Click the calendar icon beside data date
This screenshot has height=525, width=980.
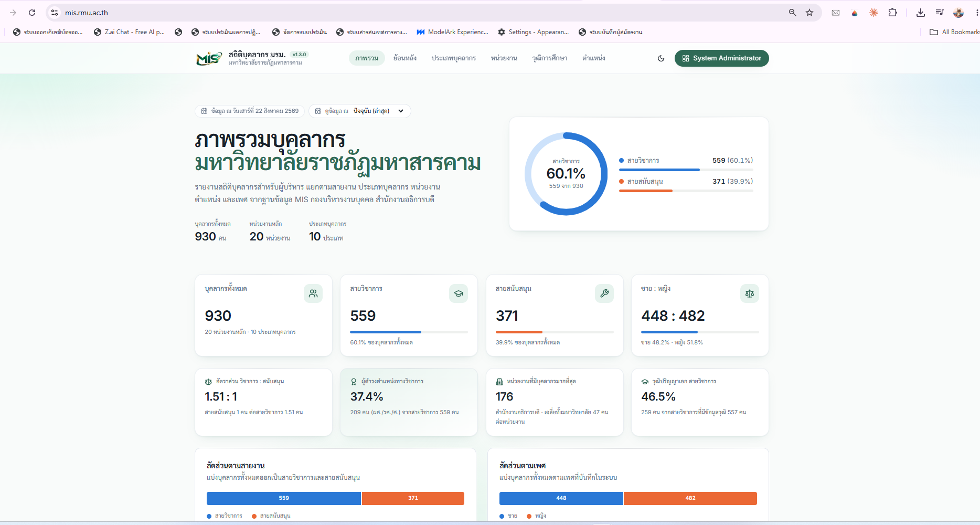[205, 111]
